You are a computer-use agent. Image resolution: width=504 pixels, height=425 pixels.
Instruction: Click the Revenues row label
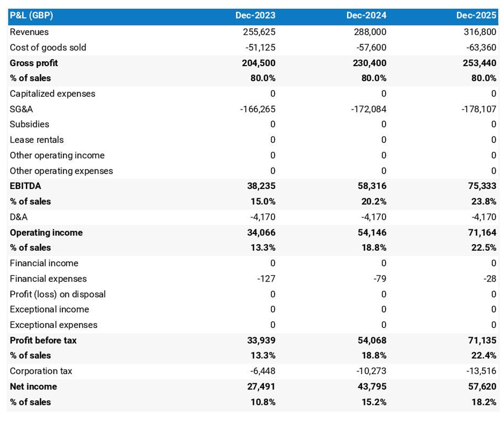29,32
